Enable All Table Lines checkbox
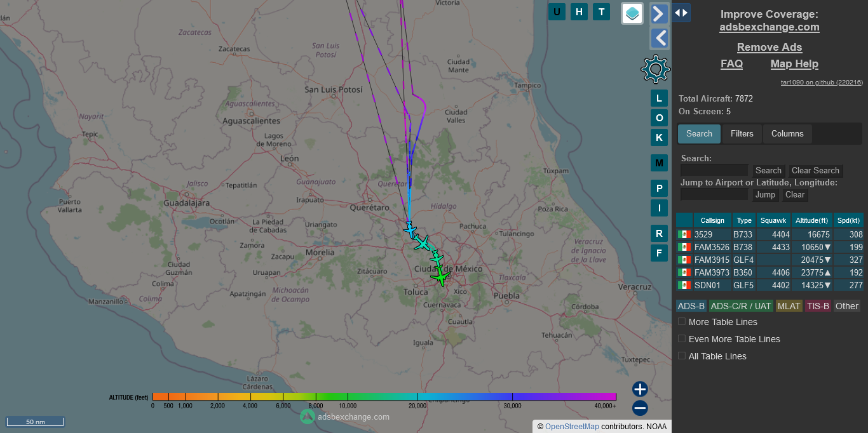 682,356
